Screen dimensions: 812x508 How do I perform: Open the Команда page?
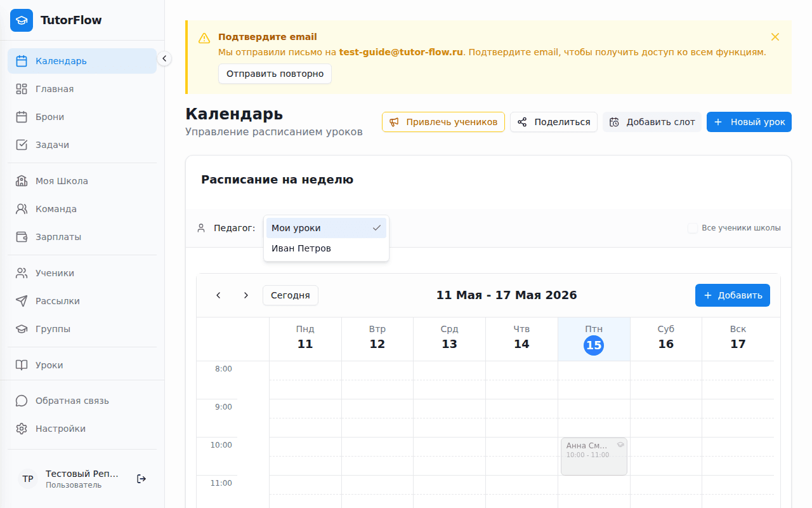[x=82, y=209]
